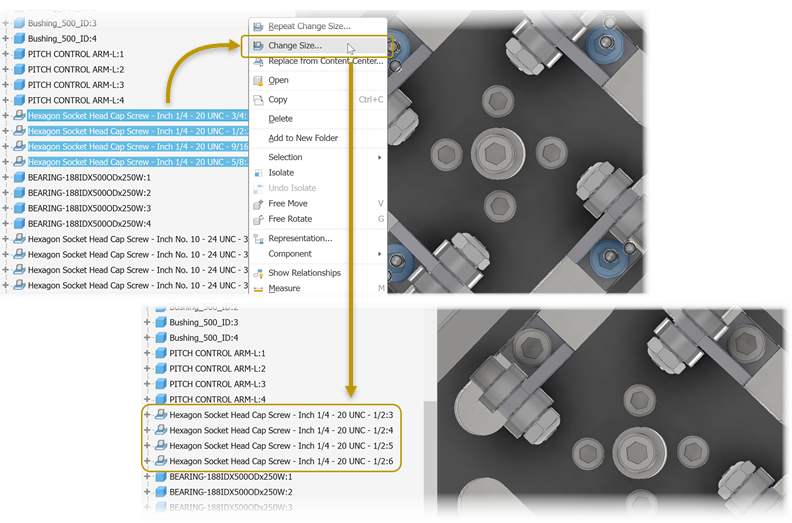Select Copy in the context menu
Viewport: 792px width, 523px height.
(278, 100)
